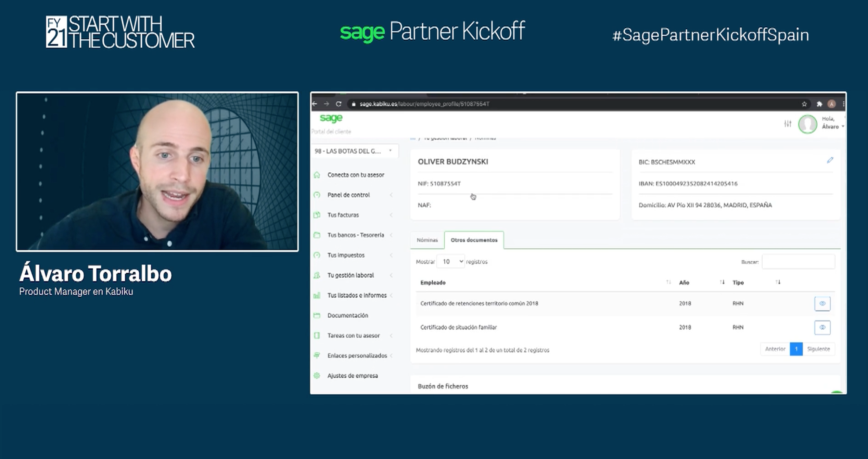Expand the Panel de control chevron
868x459 pixels.
(x=391, y=195)
